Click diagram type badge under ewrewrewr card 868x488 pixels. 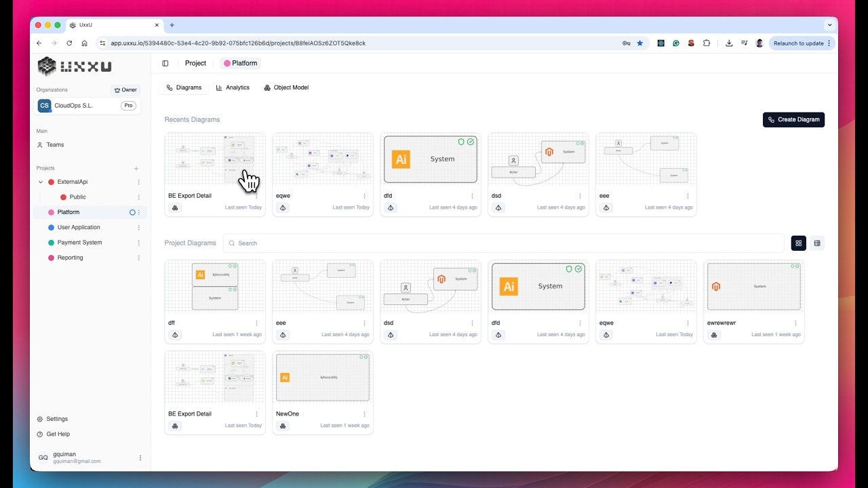click(x=714, y=335)
